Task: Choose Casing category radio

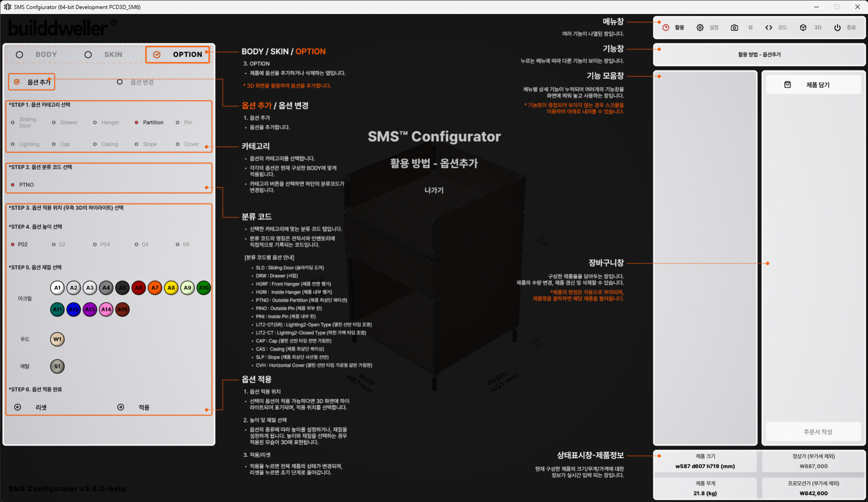Action: tap(95, 144)
